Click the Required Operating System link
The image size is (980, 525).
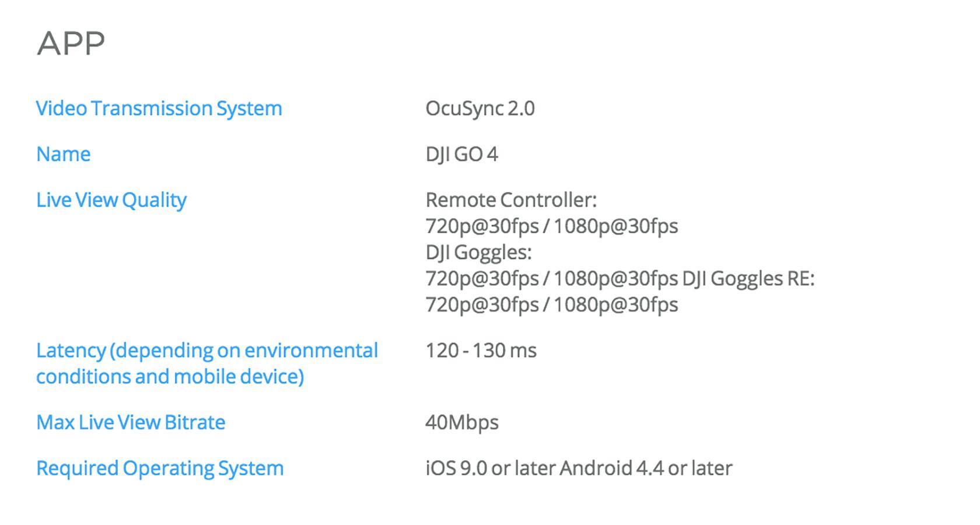click(x=159, y=468)
